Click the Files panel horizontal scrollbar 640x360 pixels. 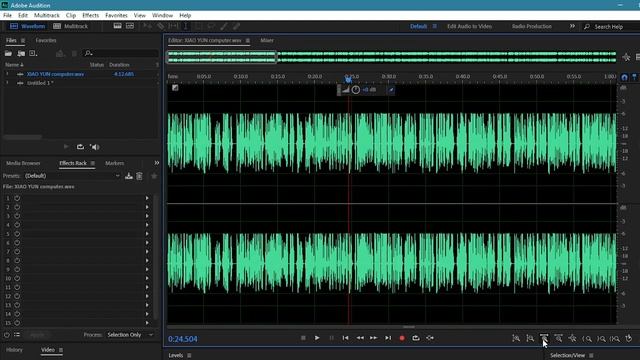pos(22,137)
